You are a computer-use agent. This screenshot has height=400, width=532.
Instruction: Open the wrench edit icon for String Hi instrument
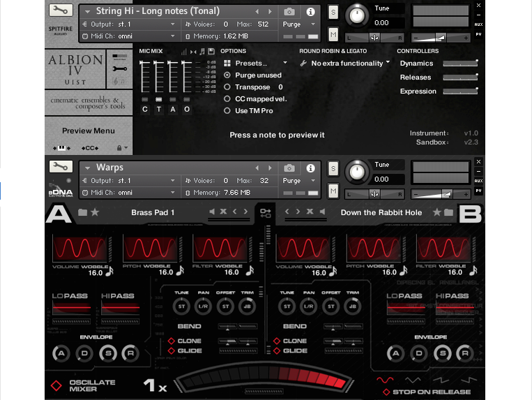pos(61,10)
